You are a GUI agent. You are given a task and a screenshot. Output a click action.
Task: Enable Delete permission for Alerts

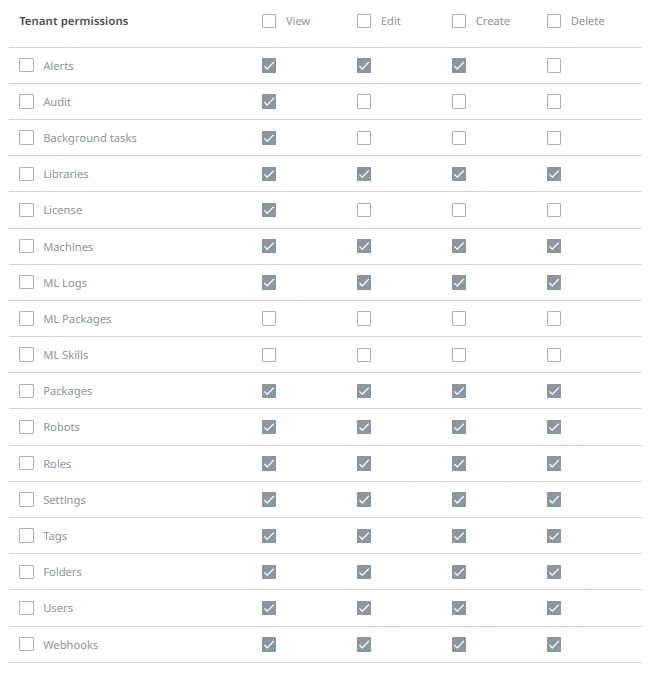(554, 66)
